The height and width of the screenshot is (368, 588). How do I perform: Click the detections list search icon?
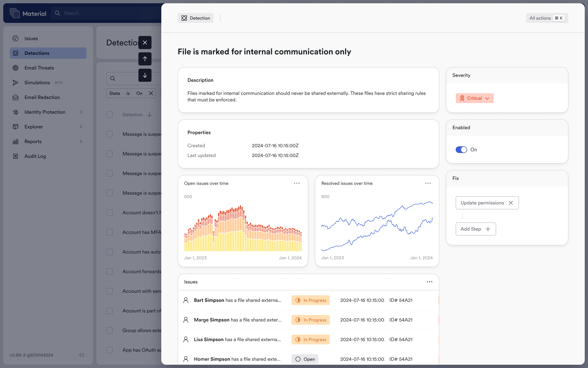[112, 78]
